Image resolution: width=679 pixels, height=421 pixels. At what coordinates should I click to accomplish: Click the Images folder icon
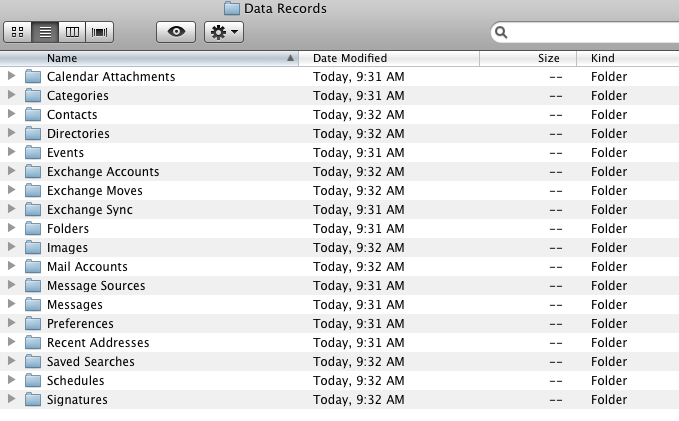pyautogui.click(x=33, y=247)
